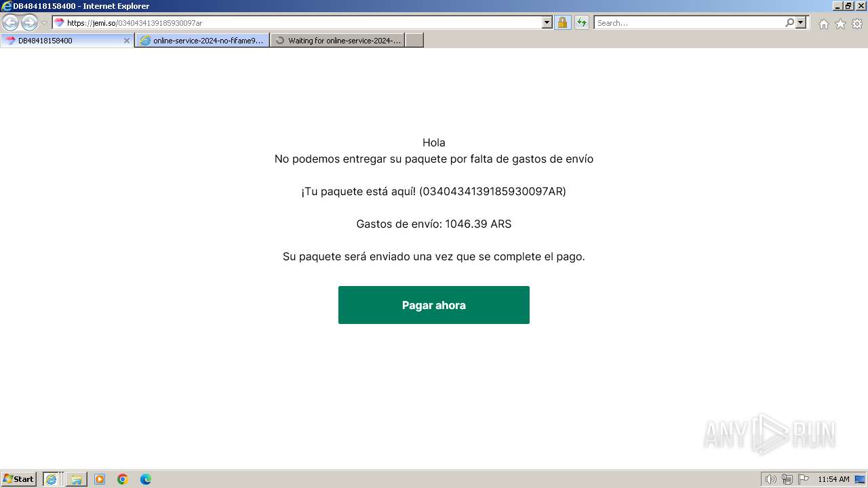The height and width of the screenshot is (488, 868).
Task: Launch media player from taskbar
Action: point(100,479)
